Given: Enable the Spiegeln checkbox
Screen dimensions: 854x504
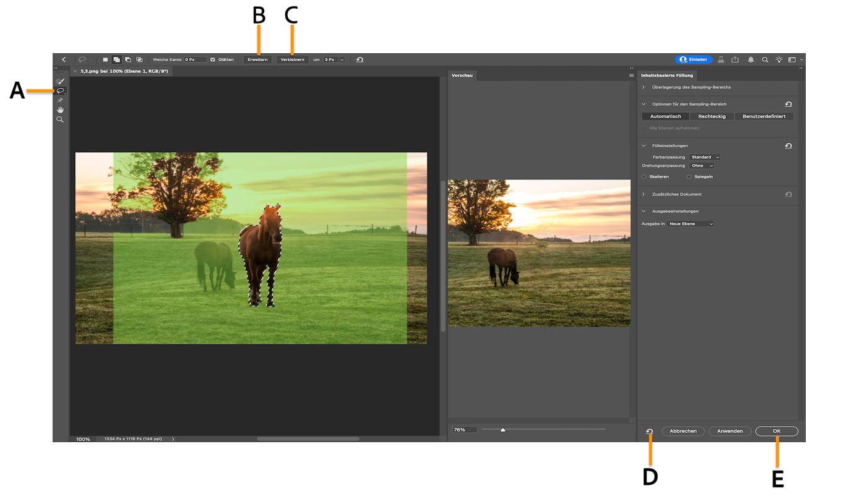Looking at the screenshot, I should (689, 176).
